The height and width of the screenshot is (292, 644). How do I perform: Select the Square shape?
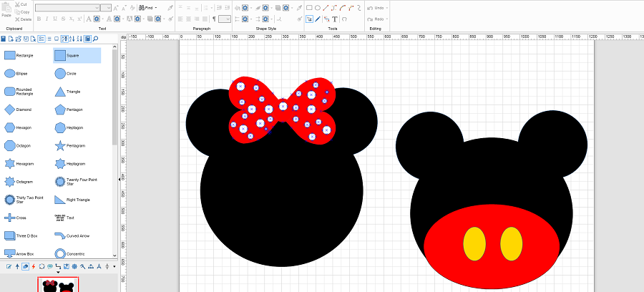(77, 55)
